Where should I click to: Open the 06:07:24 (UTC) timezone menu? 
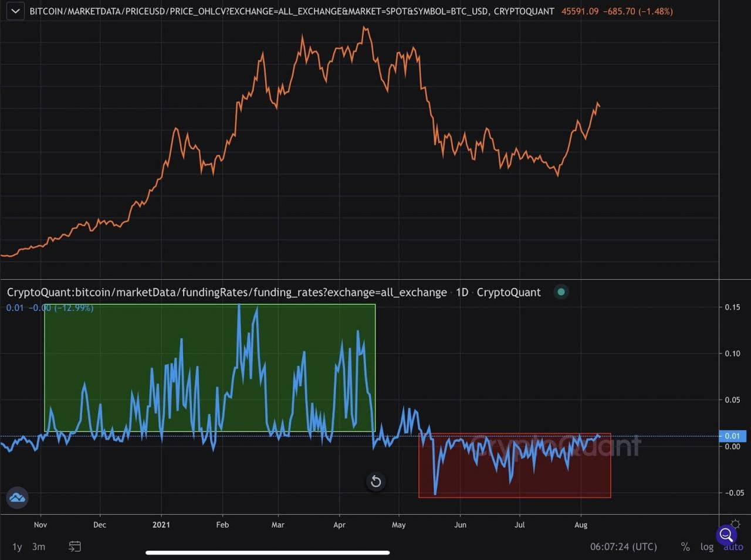tap(623, 547)
